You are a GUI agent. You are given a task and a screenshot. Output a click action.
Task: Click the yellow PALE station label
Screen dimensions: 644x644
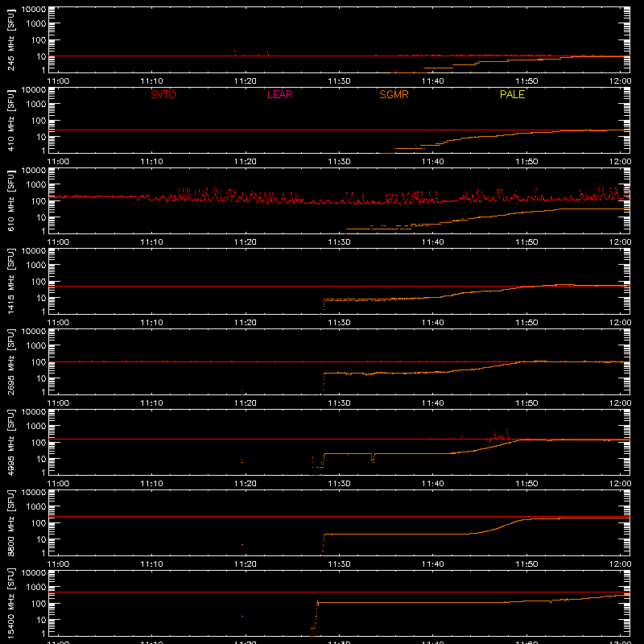click(x=512, y=94)
